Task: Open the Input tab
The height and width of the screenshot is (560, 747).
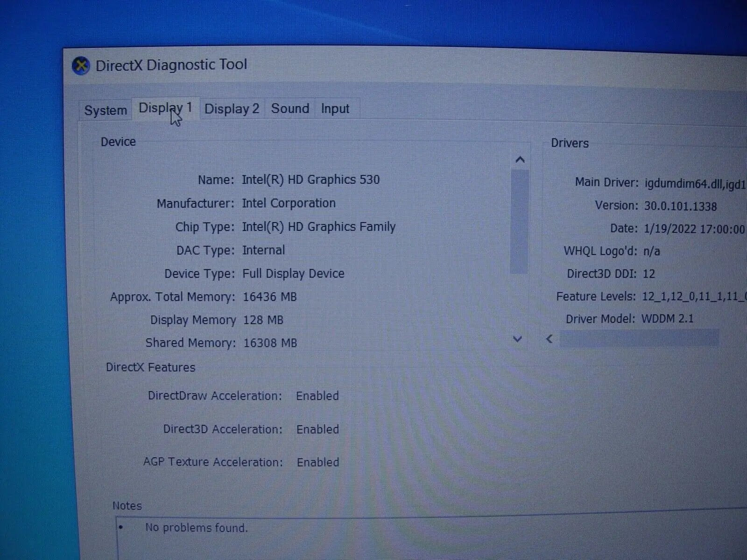Action: (335, 108)
